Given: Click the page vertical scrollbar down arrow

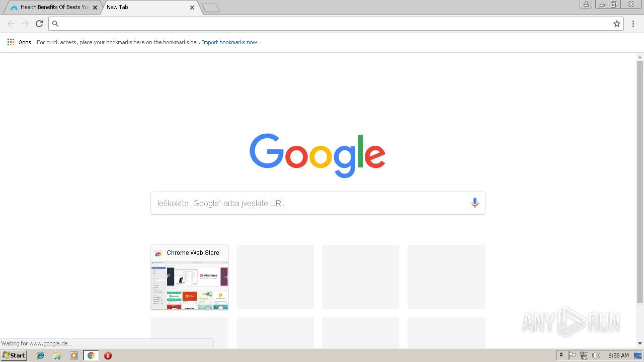Looking at the screenshot, I should point(640,343).
